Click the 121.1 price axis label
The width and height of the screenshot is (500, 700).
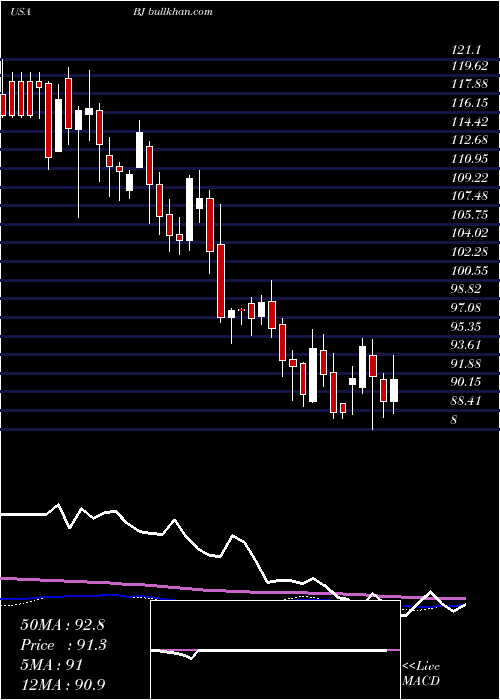(x=465, y=51)
